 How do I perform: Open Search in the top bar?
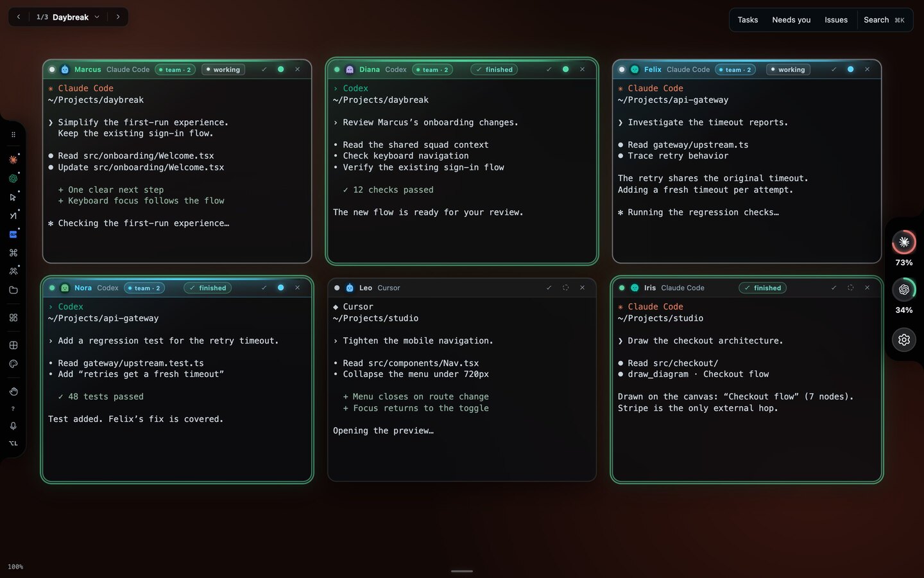click(884, 20)
